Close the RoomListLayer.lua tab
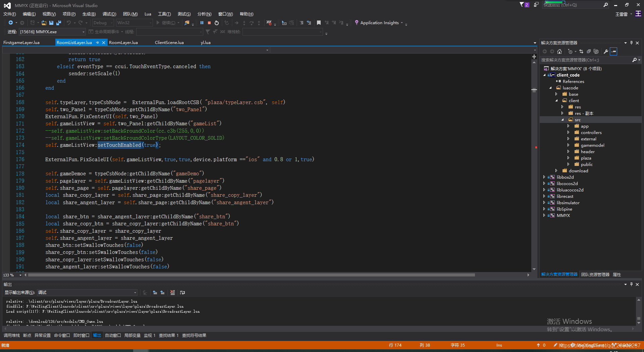Viewport: 644px width, 352px height. [104, 43]
